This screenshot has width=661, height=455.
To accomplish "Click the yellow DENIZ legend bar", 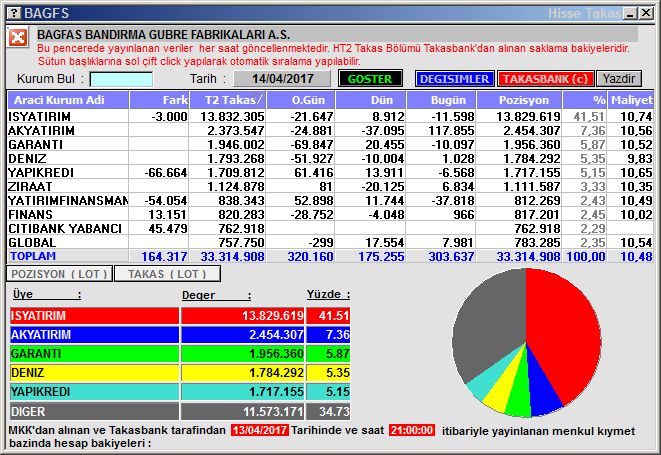I will tap(94, 373).
